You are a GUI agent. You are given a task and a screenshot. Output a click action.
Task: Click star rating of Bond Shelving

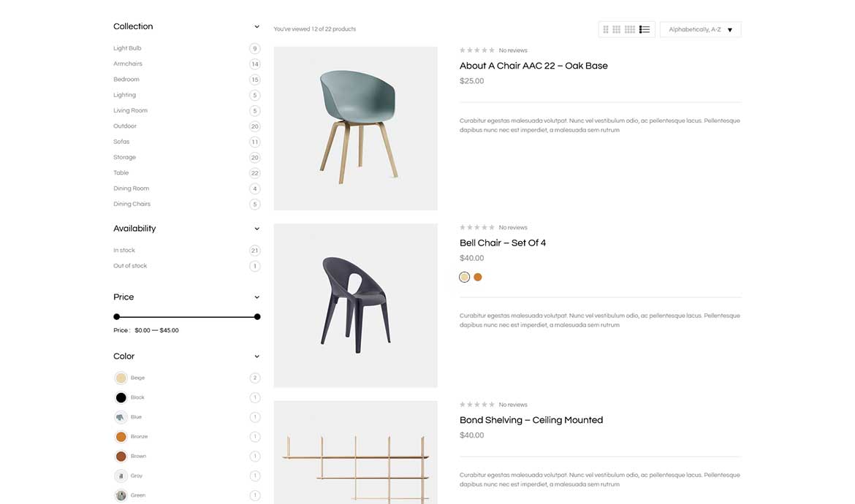(477, 404)
